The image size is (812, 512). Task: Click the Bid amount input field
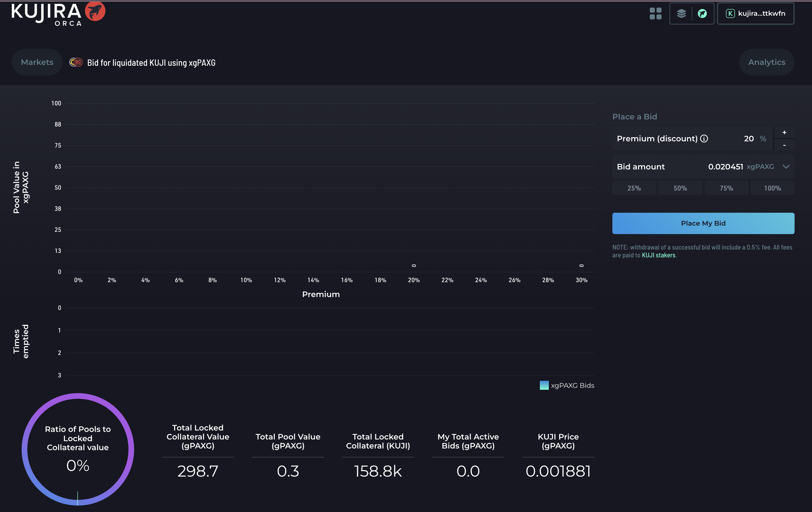[725, 167]
